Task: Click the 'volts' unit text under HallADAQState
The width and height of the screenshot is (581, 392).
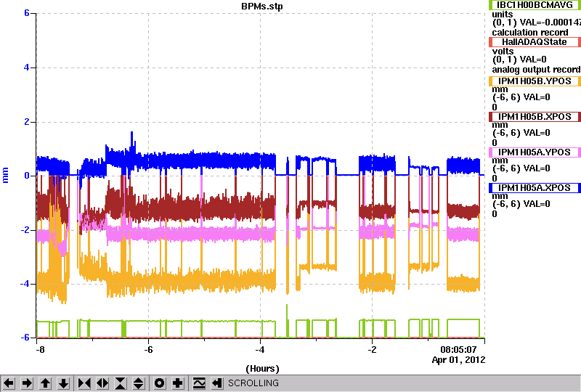Action: [x=503, y=51]
